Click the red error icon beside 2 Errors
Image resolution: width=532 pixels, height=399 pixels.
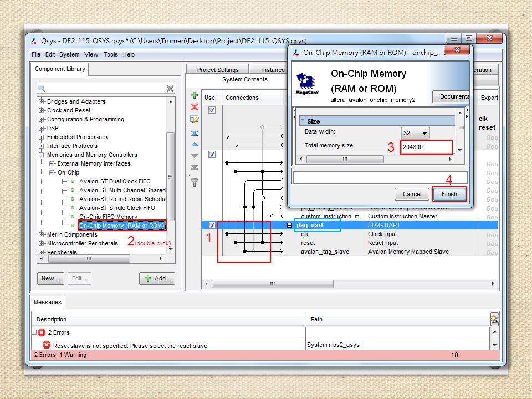[x=42, y=332]
